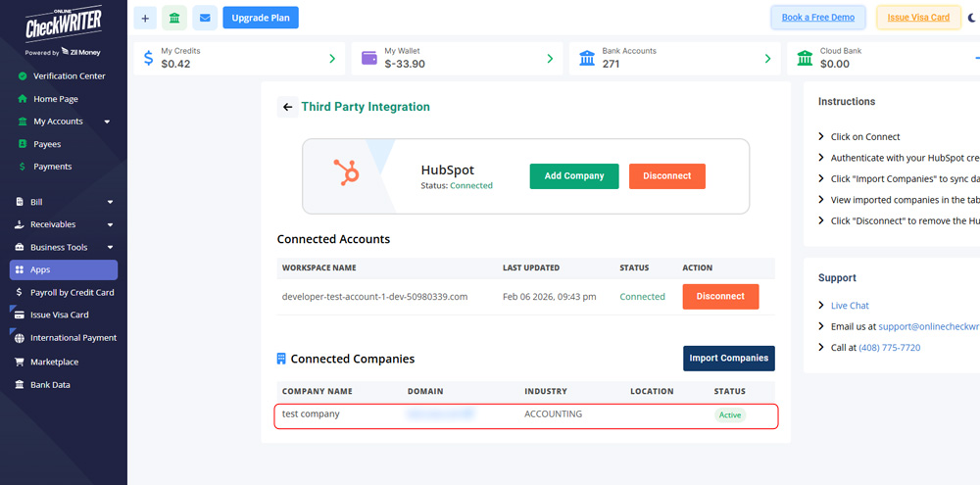Viewport: 980px width, 485px height.
Task: Open the green bank icon button
Action: point(174,18)
